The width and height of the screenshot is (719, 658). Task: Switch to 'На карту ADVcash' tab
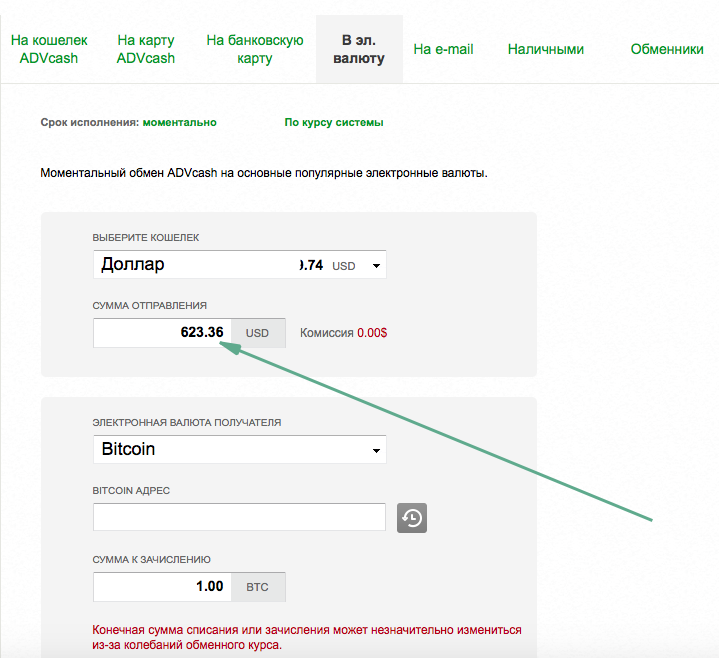pyautogui.click(x=146, y=49)
